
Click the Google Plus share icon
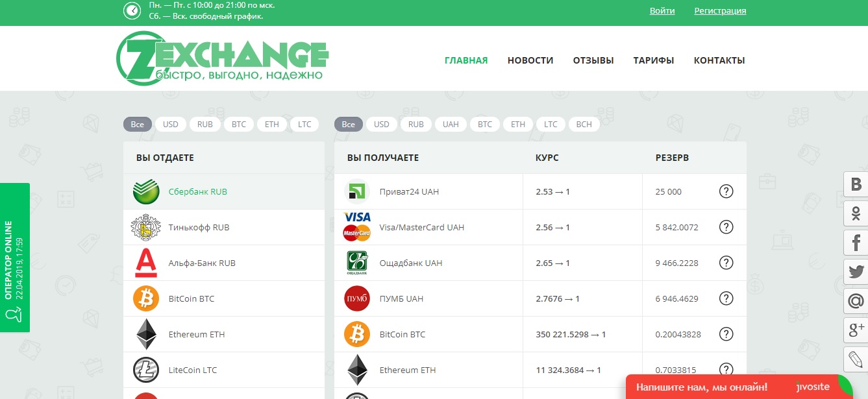pos(856,330)
